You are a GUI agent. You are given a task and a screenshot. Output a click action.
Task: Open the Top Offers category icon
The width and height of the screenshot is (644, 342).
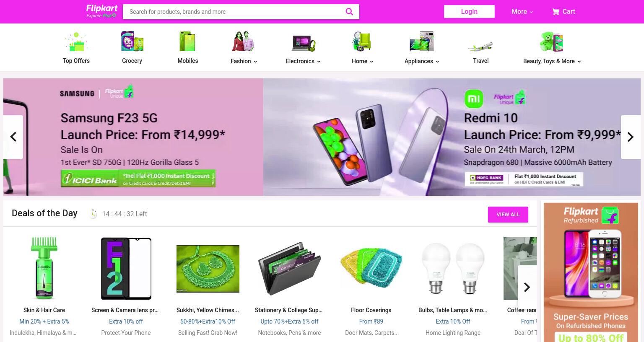coord(76,41)
